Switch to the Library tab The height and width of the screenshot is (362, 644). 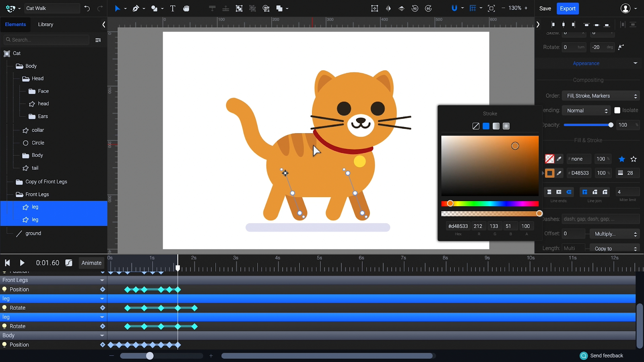coord(45,25)
